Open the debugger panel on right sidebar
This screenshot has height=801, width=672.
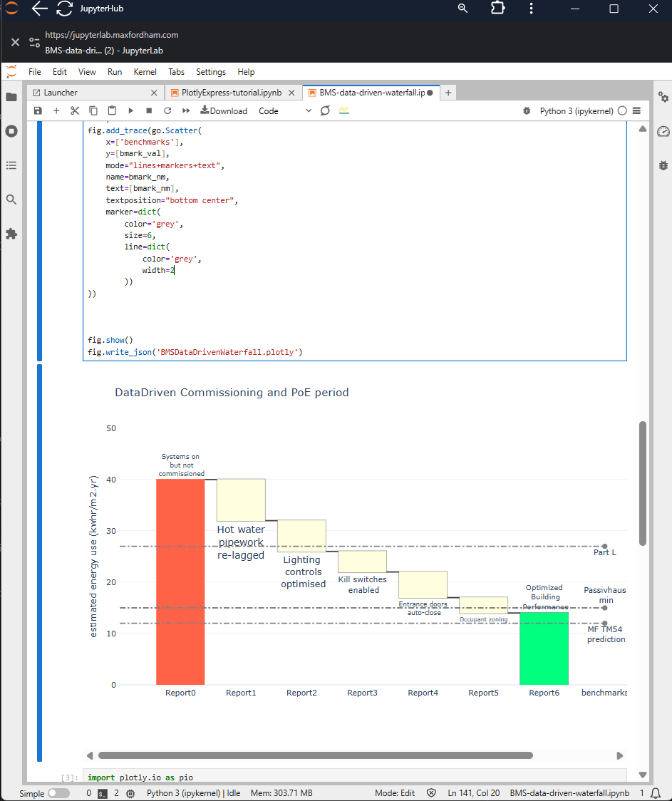(x=663, y=165)
